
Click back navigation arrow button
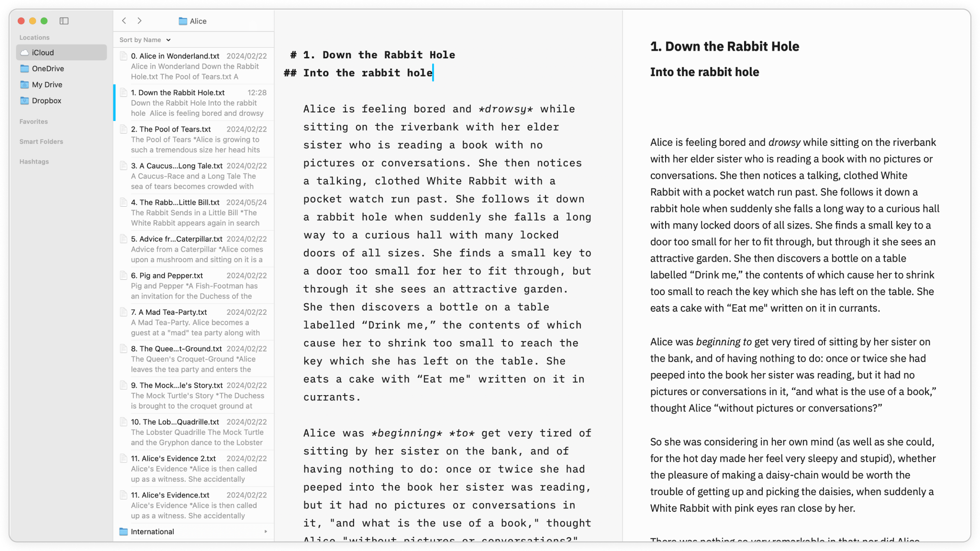123,21
